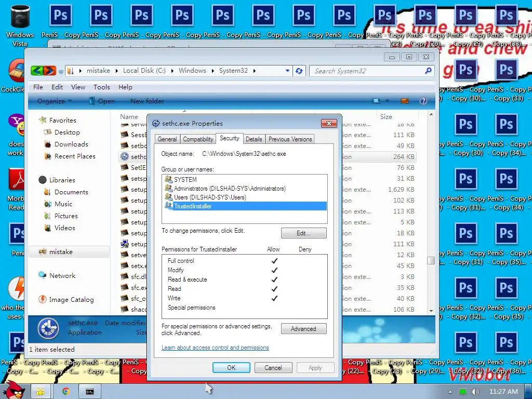This screenshot has width=532, height=399.
Task: Switch to the General tab
Action: coord(167,139)
